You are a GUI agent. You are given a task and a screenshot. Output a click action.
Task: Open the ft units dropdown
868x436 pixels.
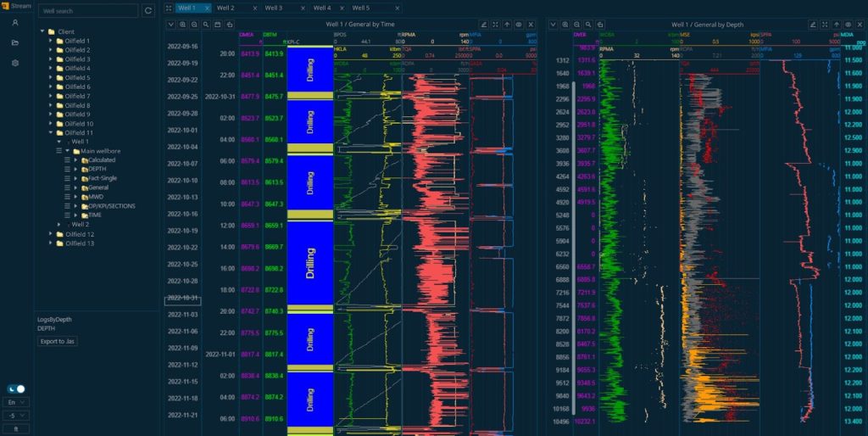(16, 429)
